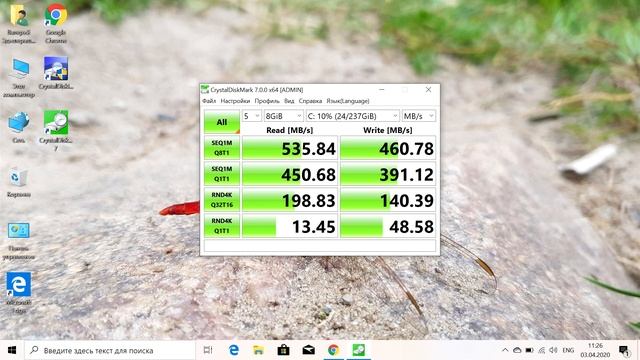Open Microsoft Store from the taskbar
640x360 pixels.
click(x=283, y=350)
